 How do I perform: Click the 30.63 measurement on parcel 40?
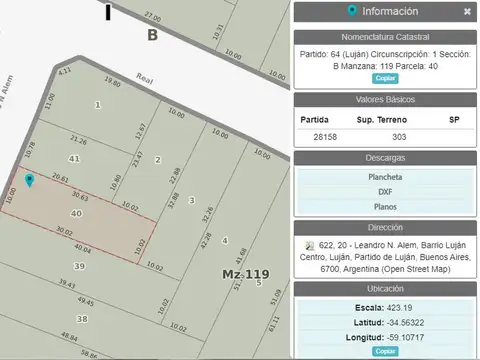[x=80, y=196]
